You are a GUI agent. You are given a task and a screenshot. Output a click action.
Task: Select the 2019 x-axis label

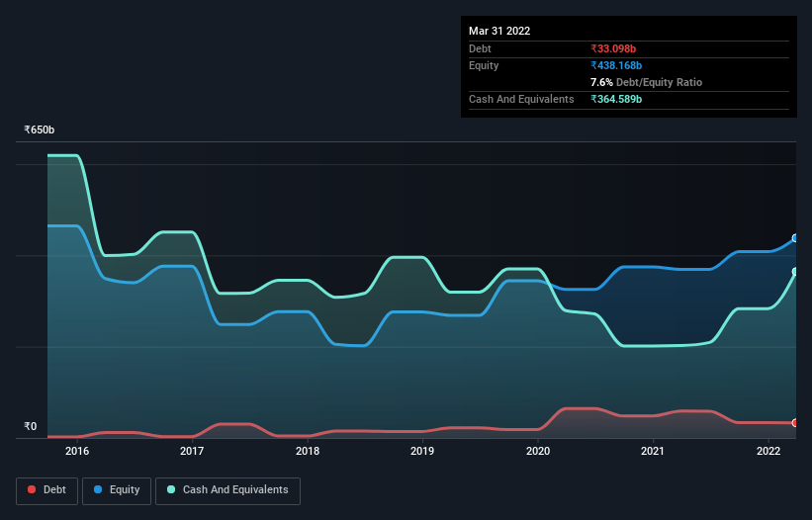[422, 451]
